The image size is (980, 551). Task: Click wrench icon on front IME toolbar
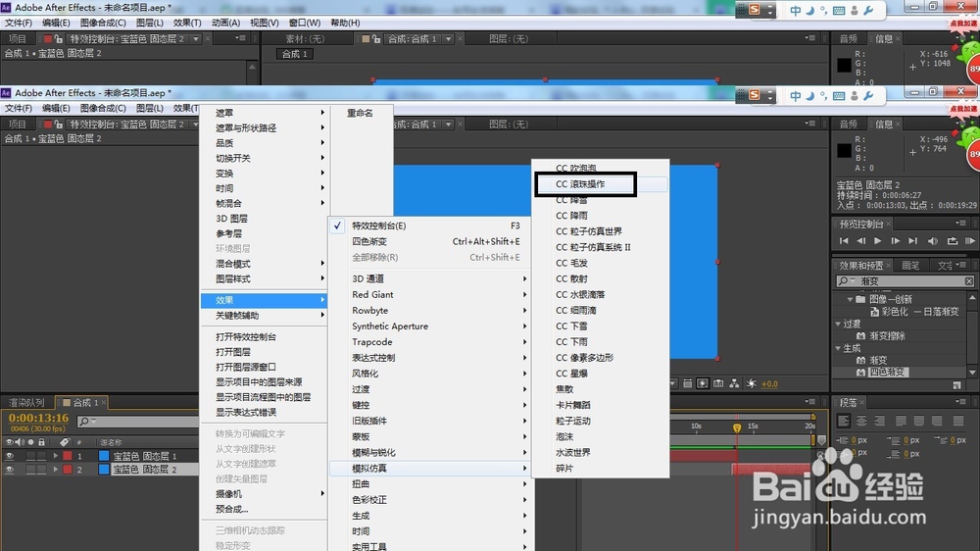click(x=868, y=96)
